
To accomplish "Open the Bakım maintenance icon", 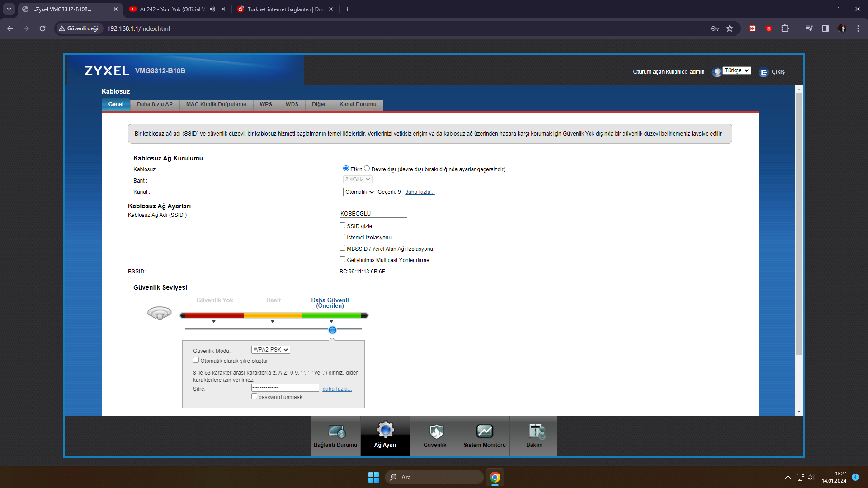I will point(537,432).
